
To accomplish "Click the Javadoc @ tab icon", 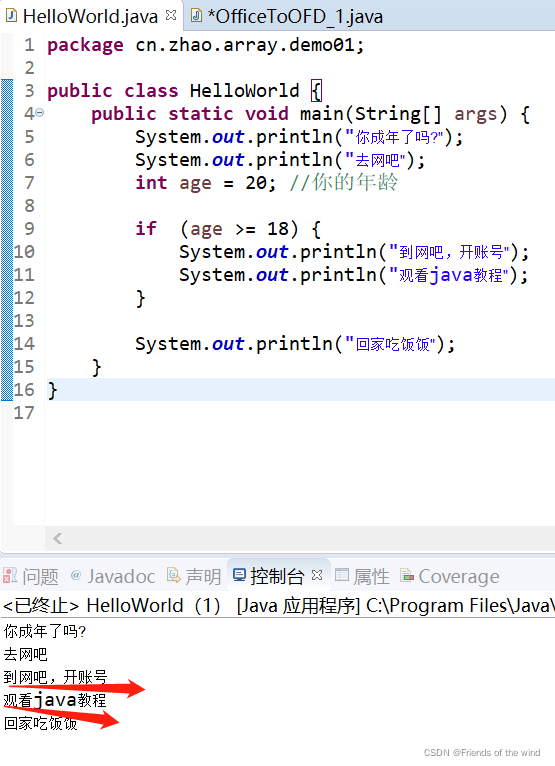I will [x=76, y=575].
